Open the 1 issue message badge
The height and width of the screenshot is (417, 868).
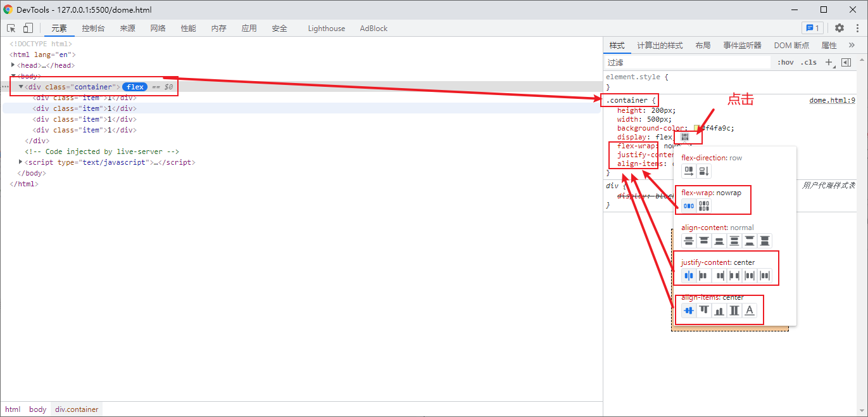(x=812, y=28)
